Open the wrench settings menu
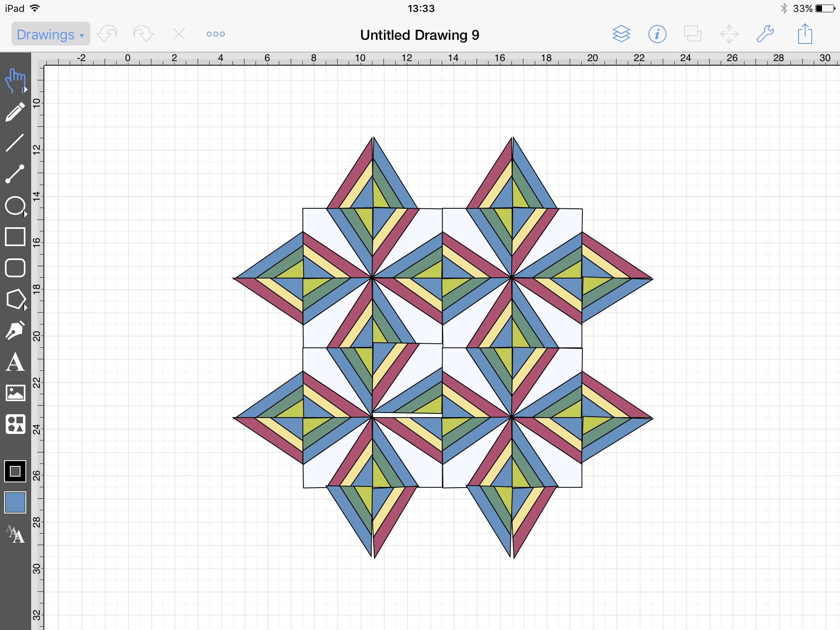 [x=765, y=34]
